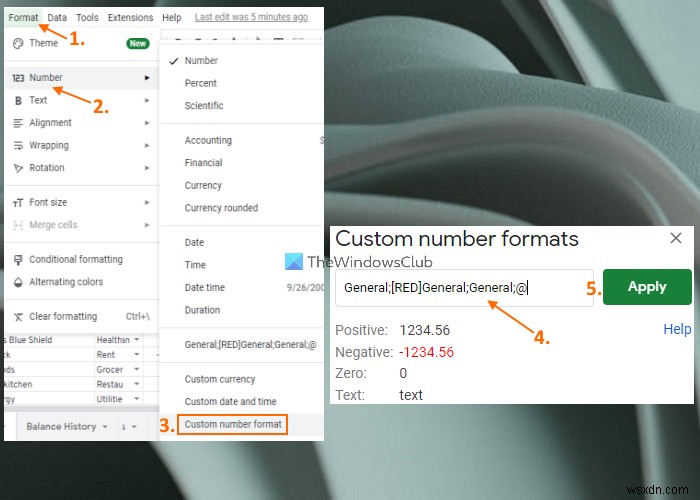Open Custom date and time option

click(242, 402)
